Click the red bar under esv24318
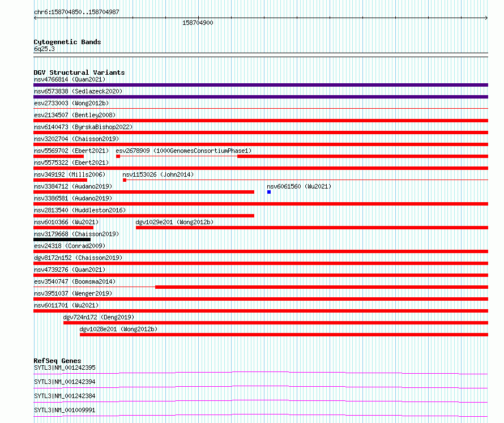Screen dimensions: 504x423 (x=260, y=251)
